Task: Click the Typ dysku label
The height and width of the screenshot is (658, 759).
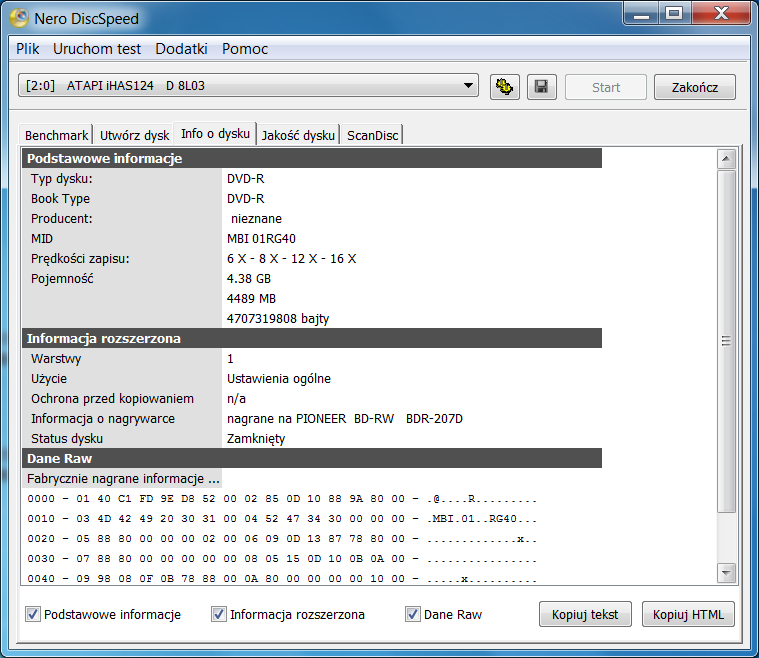Action: coord(61,179)
